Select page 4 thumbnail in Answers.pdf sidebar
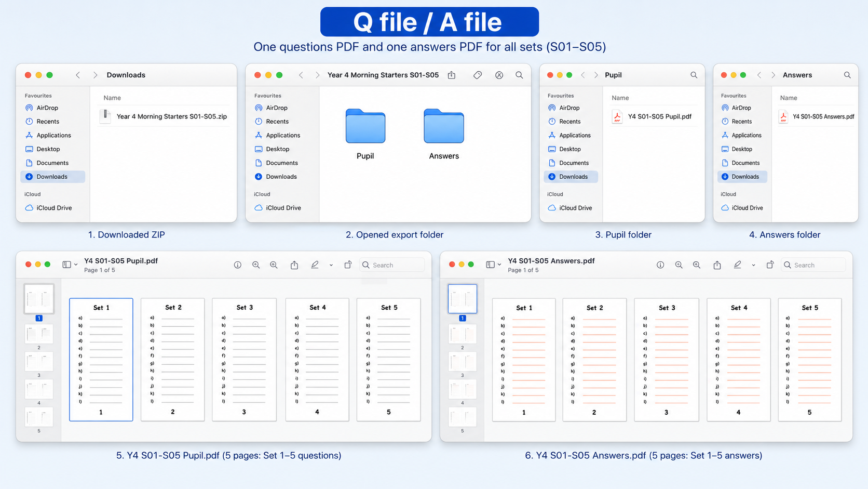 click(x=463, y=389)
